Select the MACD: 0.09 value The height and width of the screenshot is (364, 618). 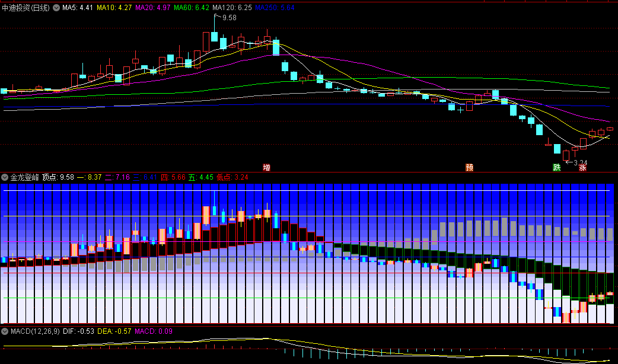154,331
